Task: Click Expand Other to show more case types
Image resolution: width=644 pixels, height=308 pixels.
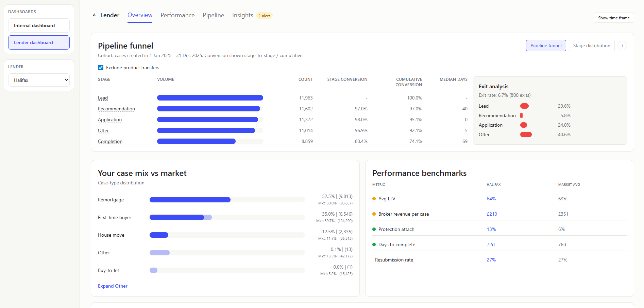Action: point(113,286)
